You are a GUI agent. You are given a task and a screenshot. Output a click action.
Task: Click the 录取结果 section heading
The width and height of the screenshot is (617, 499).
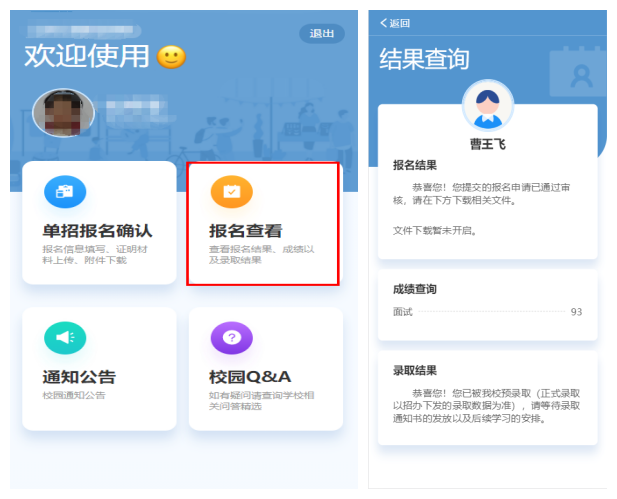[x=414, y=370]
